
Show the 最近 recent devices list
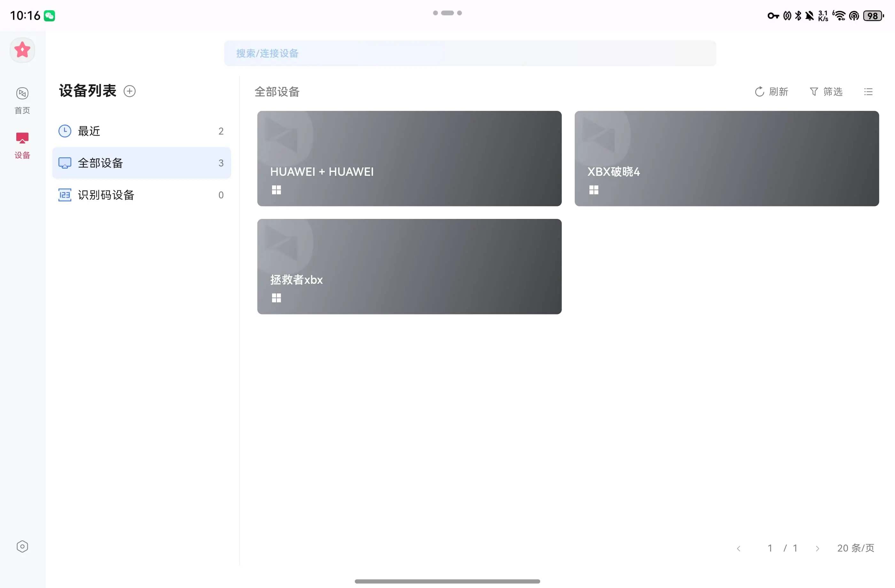141,131
